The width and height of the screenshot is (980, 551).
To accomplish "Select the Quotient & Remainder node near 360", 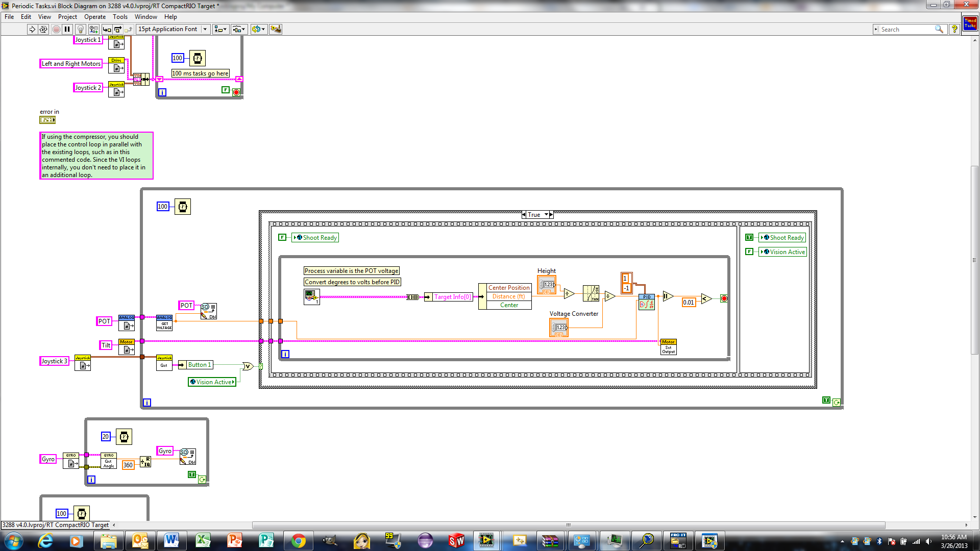I will pyautogui.click(x=145, y=462).
